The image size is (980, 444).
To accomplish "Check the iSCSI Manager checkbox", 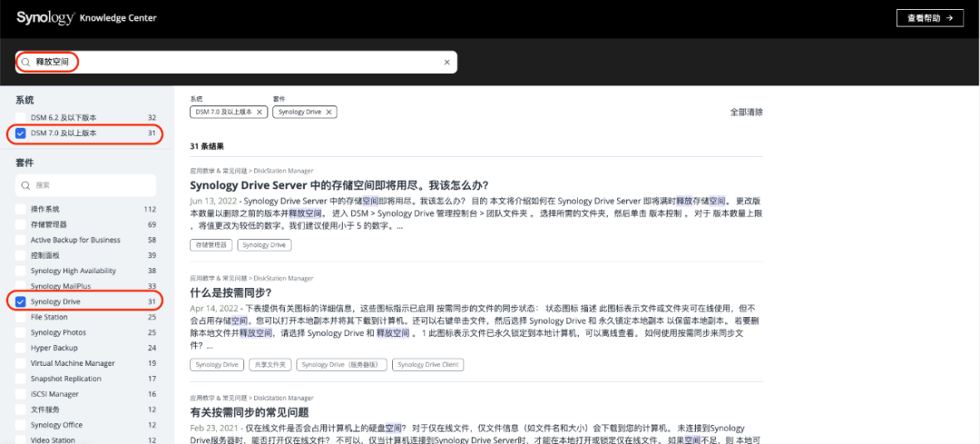I will 21,394.
